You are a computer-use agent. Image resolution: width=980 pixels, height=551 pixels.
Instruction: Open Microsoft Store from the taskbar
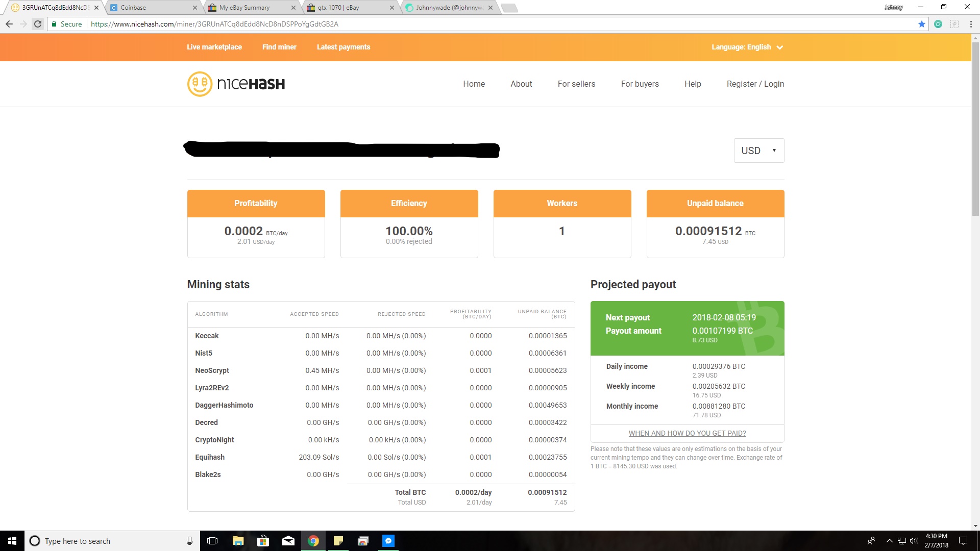(x=263, y=541)
